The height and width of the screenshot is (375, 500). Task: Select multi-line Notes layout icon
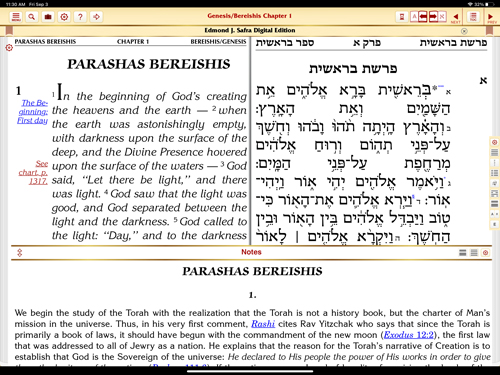[474, 253]
